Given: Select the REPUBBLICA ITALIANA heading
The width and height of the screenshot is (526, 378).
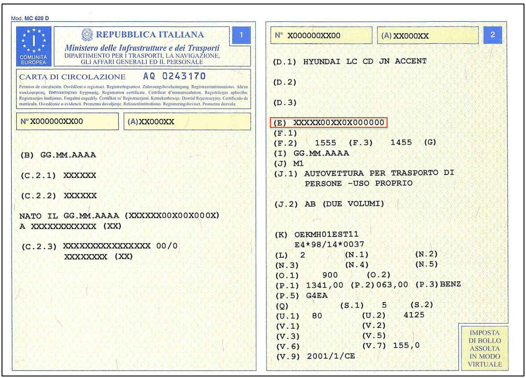Looking at the screenshot, I should [150, 35].
